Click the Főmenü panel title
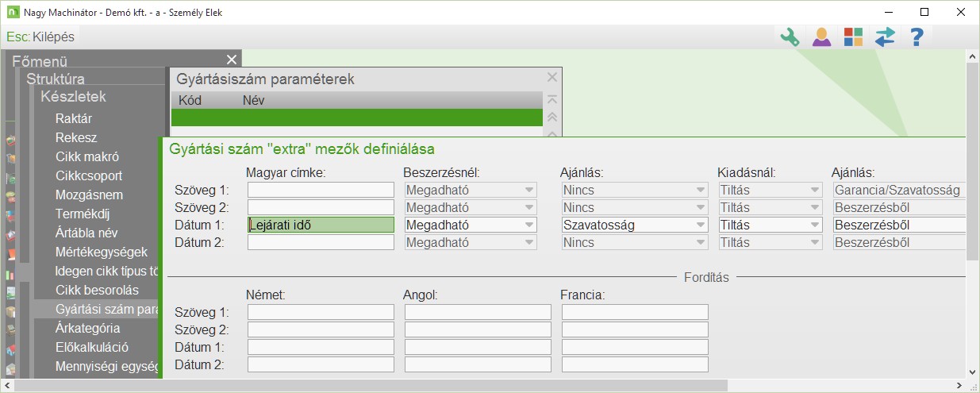 point(40,61)
